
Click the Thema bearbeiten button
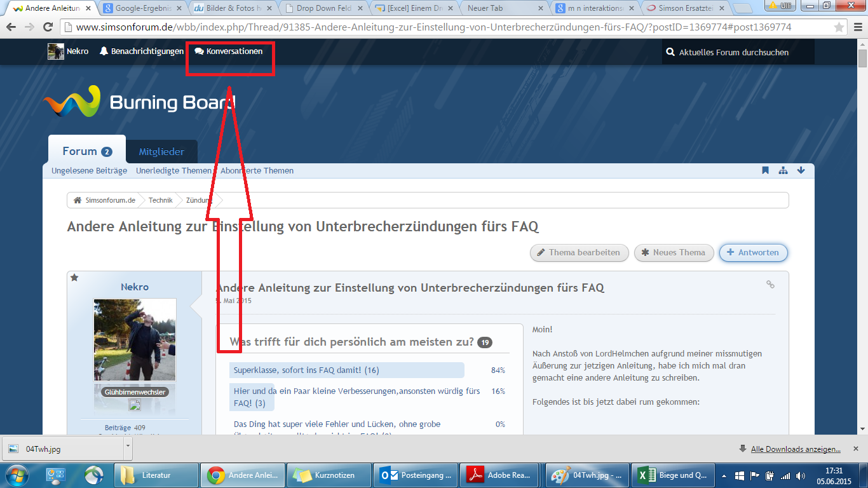(x=579, y=252)
